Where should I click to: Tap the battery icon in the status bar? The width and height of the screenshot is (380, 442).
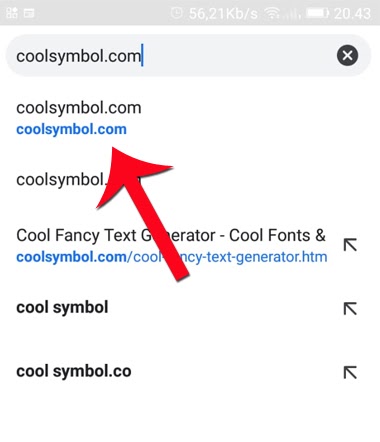(x=317, y=13)
